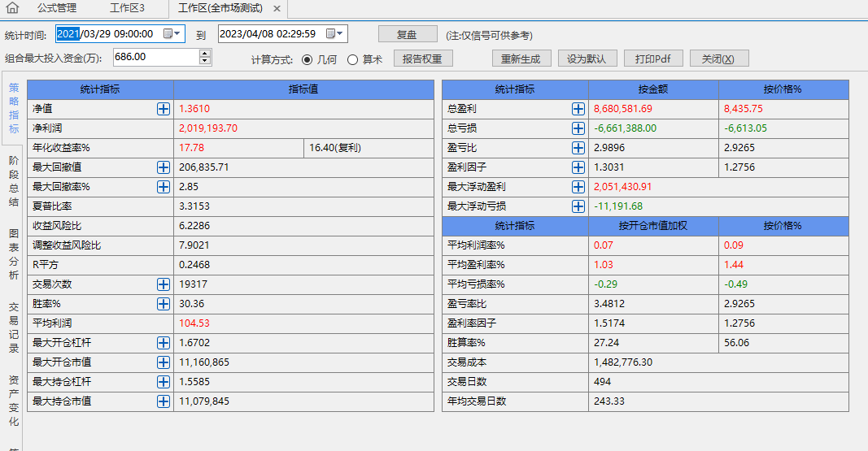Click plus icon beside 最大持仓市值
868x451 pixels.
click(x=164, y=401)
